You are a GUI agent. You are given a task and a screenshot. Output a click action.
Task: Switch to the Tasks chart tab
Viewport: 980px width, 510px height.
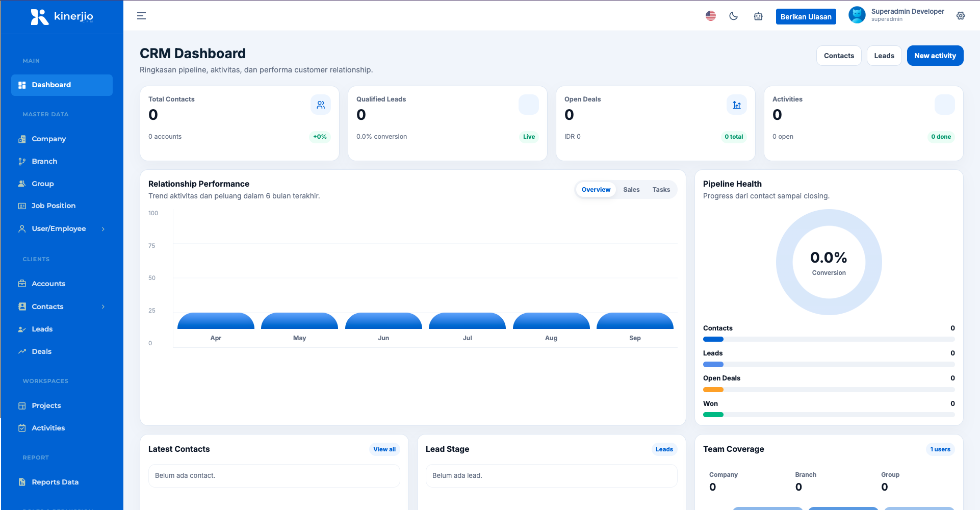click(661, 190)
